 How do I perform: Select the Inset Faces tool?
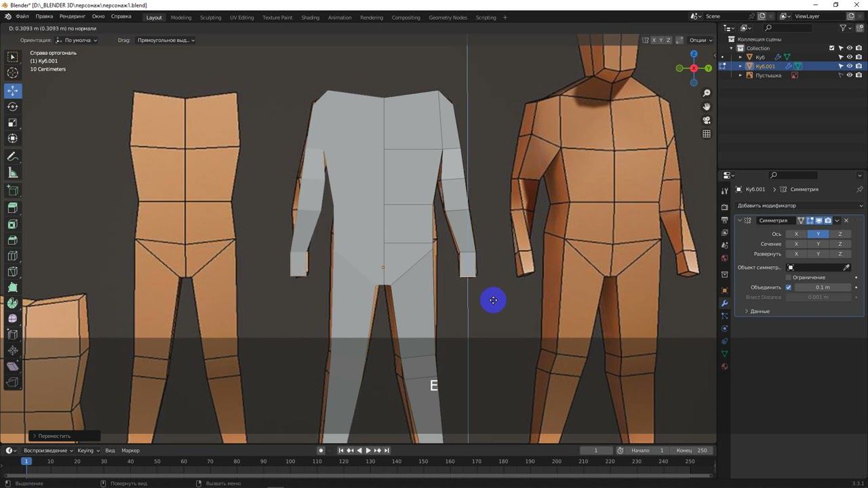(x=13, y=224)
